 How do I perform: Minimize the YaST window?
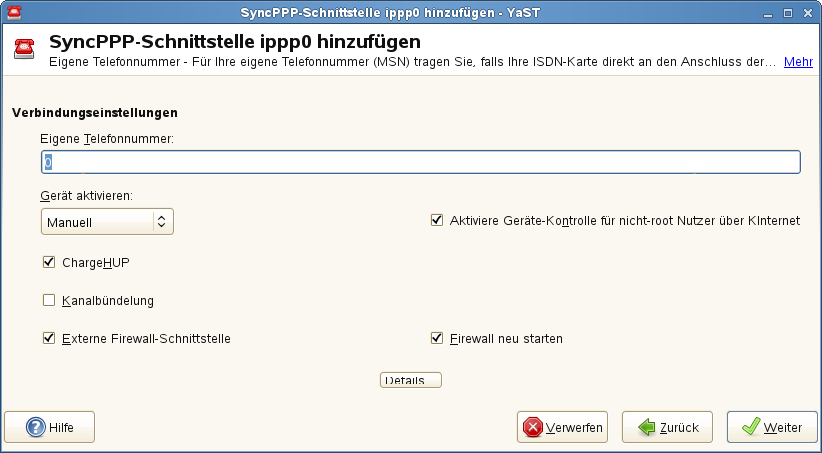click(x=767, y=12)
